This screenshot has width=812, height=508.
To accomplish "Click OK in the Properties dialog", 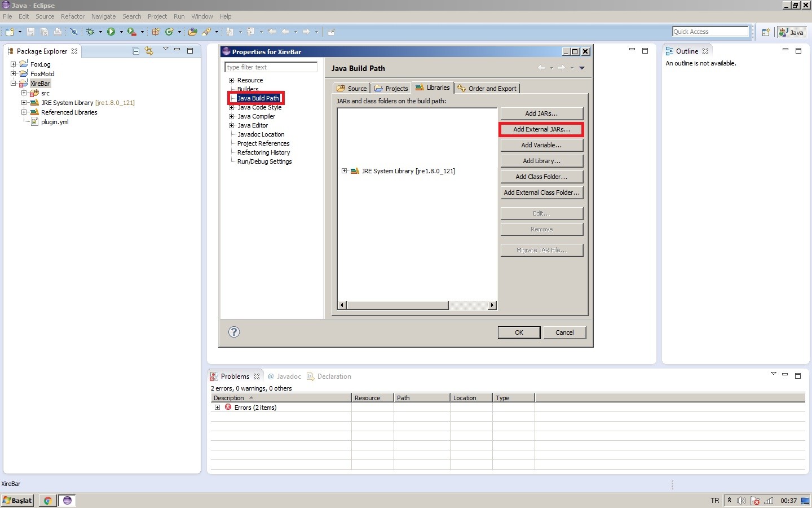I will click(519, 332).
